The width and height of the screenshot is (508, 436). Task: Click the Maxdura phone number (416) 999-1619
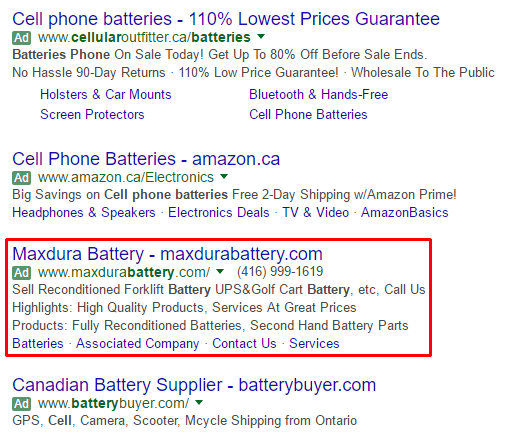point(280,272)
